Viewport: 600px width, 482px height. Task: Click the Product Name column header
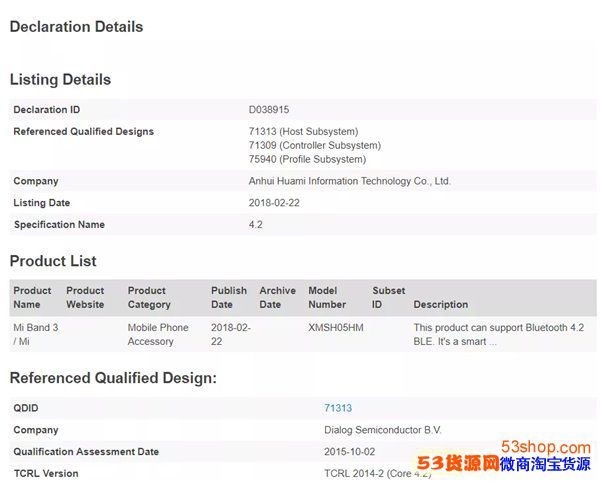pyautogui.click(x=32, y=297)
